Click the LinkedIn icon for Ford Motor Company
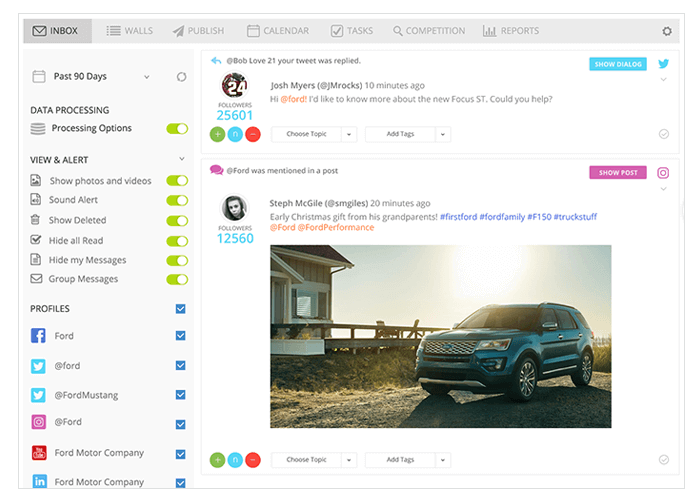Screen dimensions: 700x500 click(x=39, y=481)
